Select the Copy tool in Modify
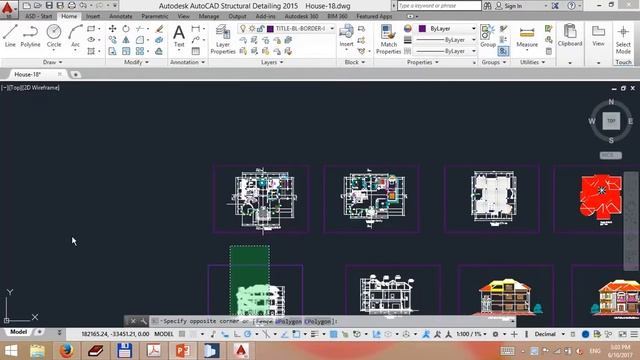 tap(112, 40)
